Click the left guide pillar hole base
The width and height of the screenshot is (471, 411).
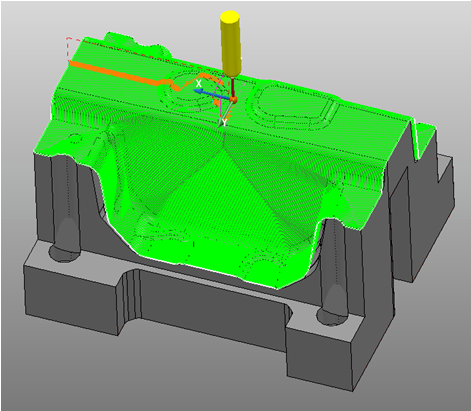[x=65, y=253]
